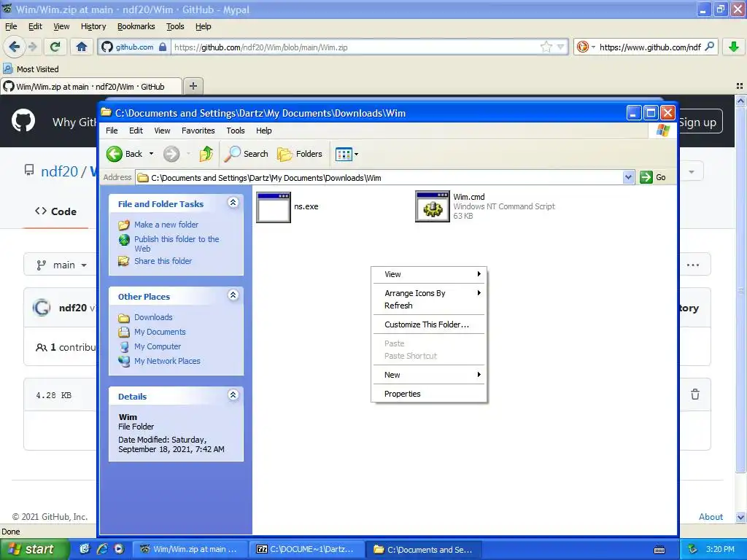Image resolution: width=747 pixels, height=560 pixels.
Task: Open the URL bar history dropdown arrow
Action: [x=561, y=47]
